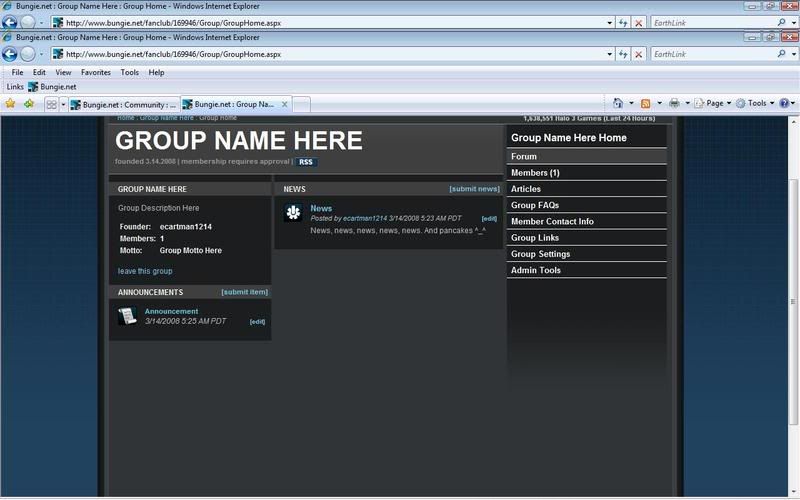Open the Favorites Center star icon
The image size is (800, 500).
coord(11,103)
